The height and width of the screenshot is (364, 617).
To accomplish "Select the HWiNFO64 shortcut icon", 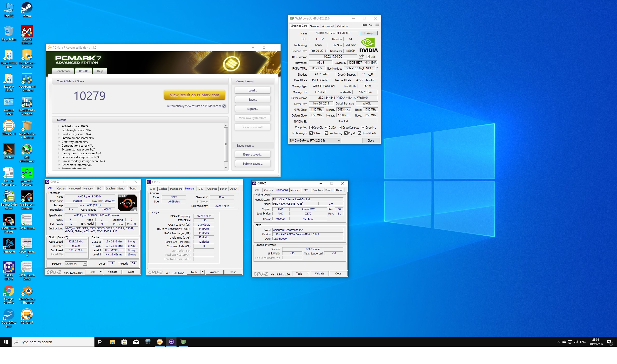I will tap(27, 106).
